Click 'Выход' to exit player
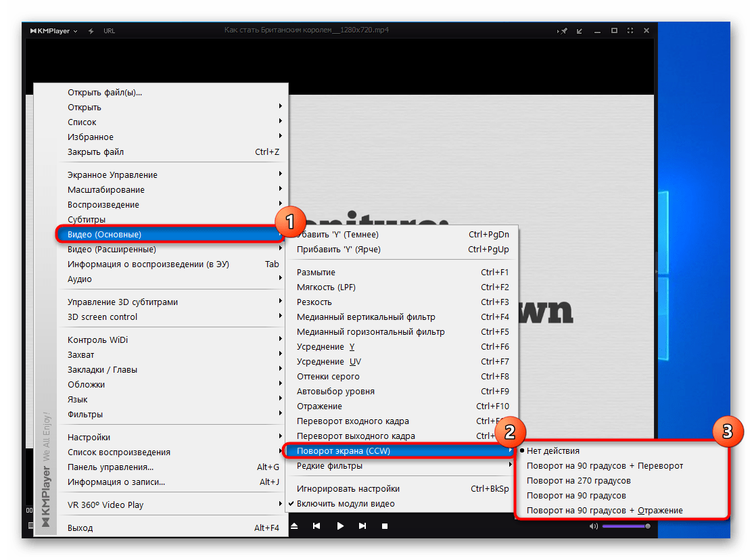The height and width of the screenshot is (560, 752). (x=171, y=528)
